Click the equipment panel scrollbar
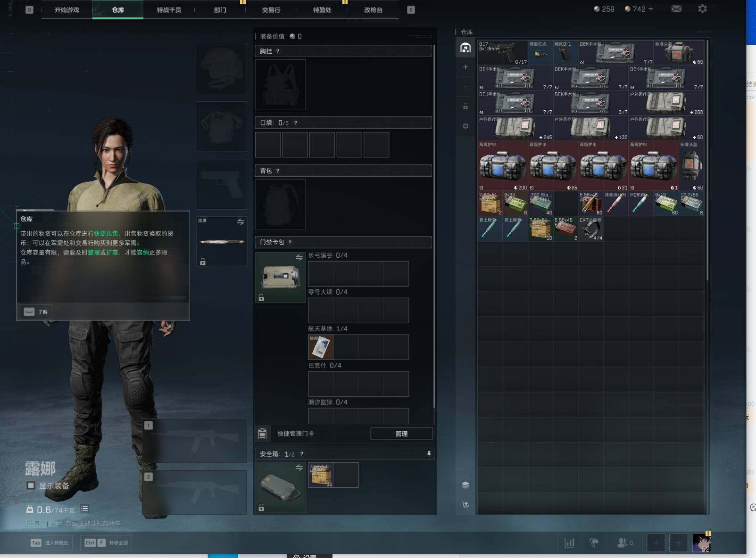This screenshot has height=558, width=756. 433,226
